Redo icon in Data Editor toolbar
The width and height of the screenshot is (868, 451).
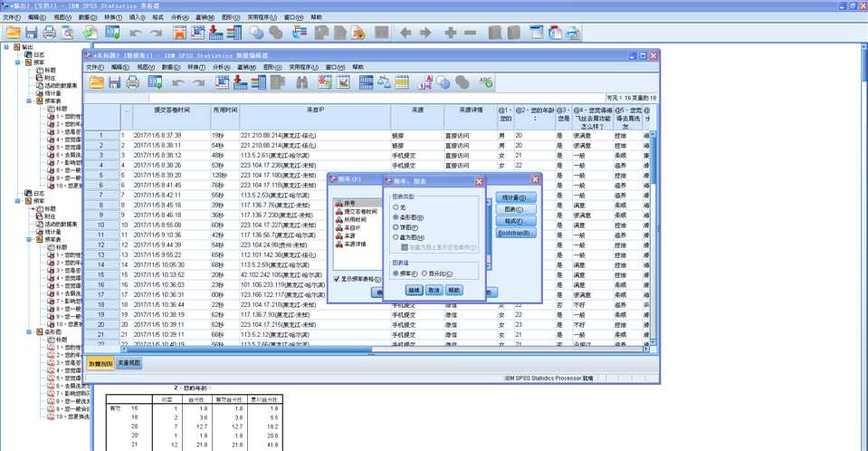tap(198, 82)
